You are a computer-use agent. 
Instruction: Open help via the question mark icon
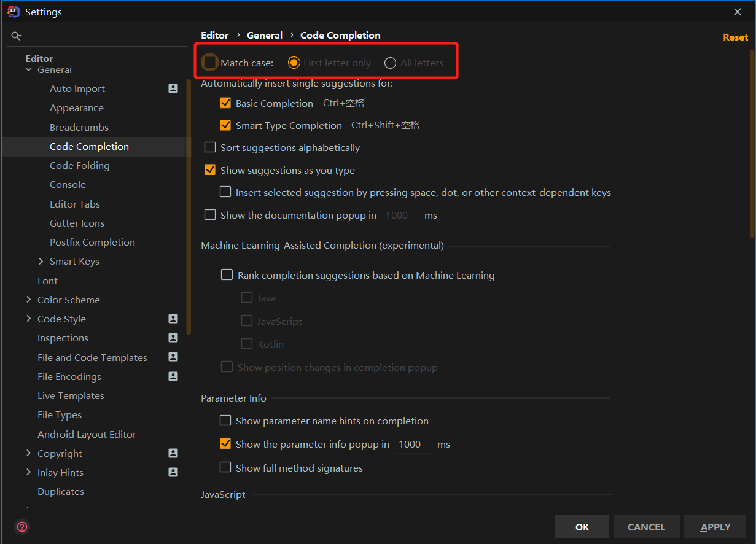click(x=22, y=527)
